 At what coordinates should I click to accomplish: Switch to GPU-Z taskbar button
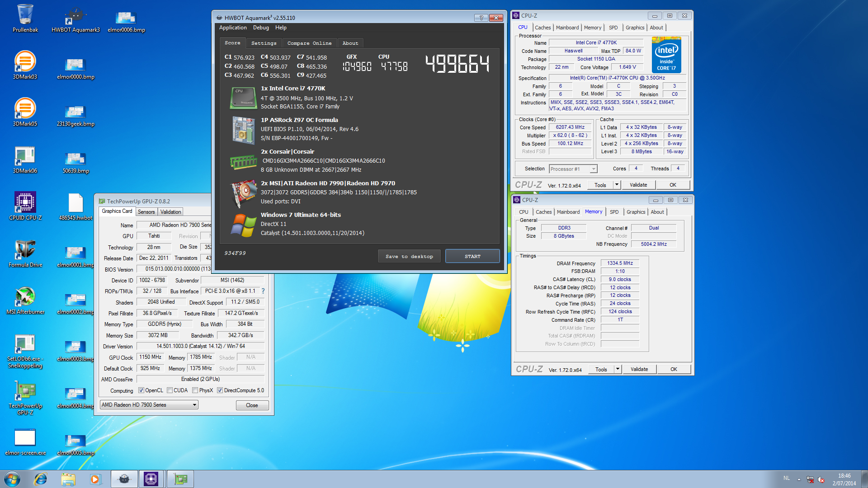(x=180, y=479)
